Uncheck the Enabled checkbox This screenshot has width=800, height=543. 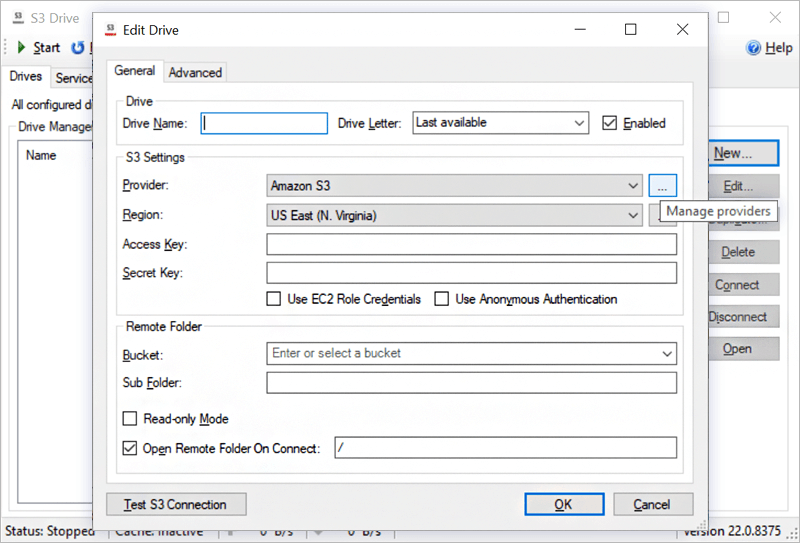tap(610, 123)
